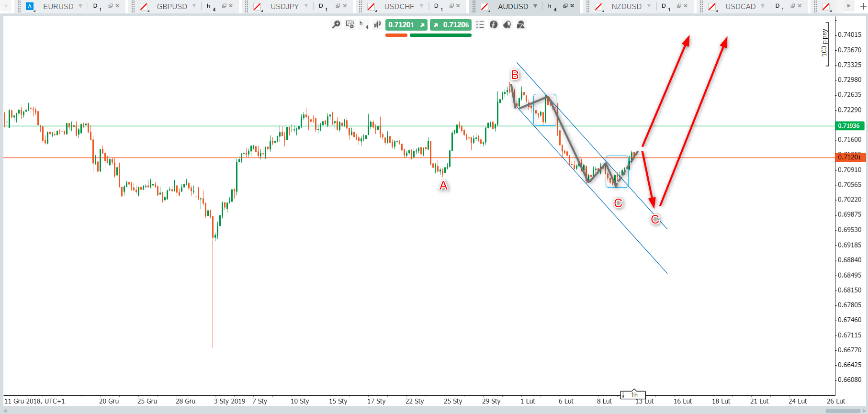This screenshot has width=868, height=414.
Task: Click the zoom magnifier icon in chart toolbar
Action: [x=336, y=24]
